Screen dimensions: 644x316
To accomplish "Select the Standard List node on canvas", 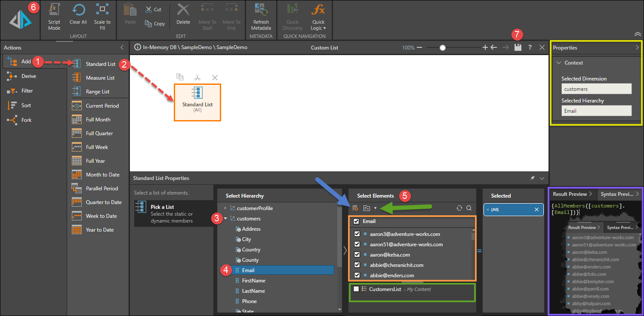I will 197,102.
